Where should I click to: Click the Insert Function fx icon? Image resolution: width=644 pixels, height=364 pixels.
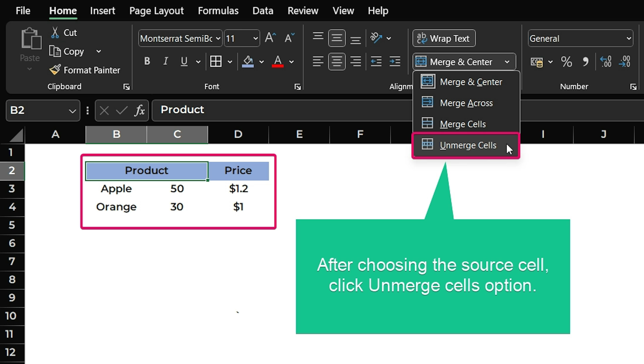point(140,110)
